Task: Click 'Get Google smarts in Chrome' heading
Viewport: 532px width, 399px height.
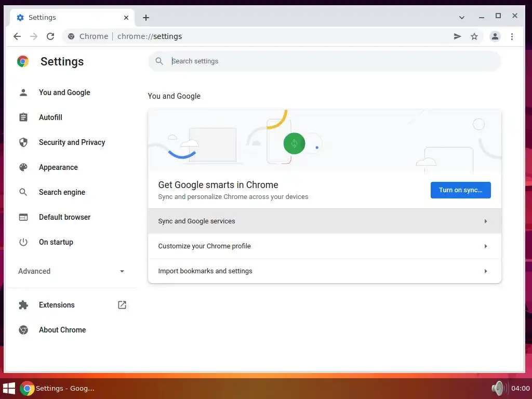Action: tap(218, 185)
